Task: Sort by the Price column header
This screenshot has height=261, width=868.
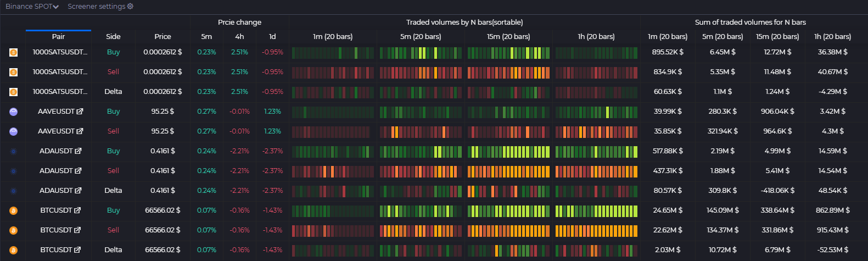Action: [163, 37]
